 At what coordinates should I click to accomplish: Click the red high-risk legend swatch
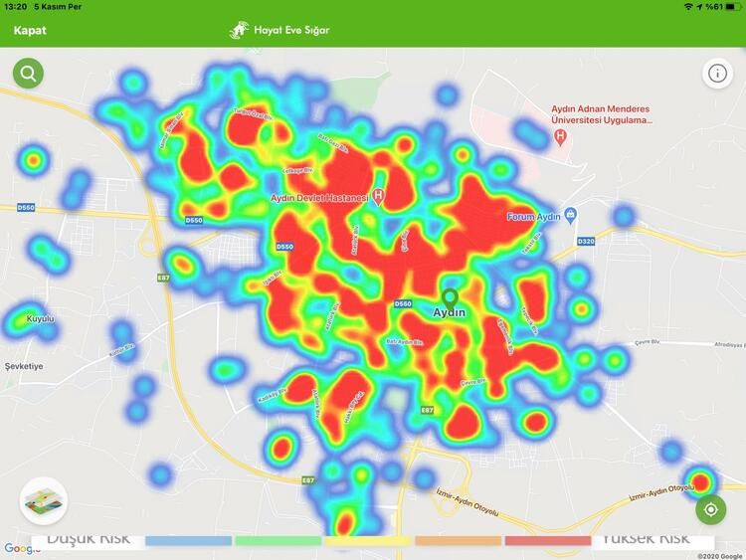547,541
